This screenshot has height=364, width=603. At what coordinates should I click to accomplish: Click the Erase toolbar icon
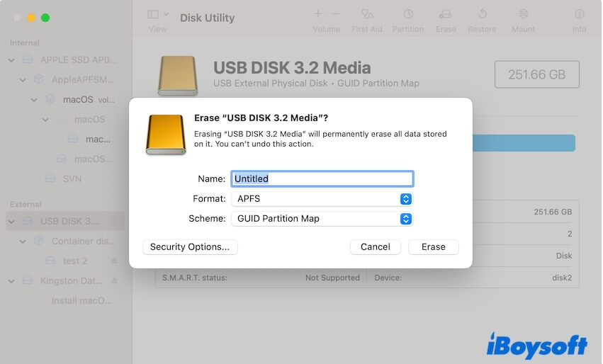(x=446, y=14)
